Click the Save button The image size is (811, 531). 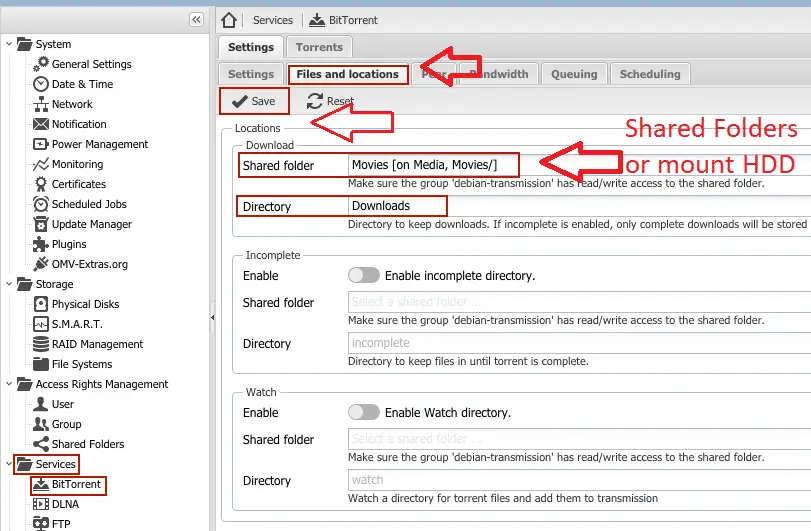[x=254, y=101]
